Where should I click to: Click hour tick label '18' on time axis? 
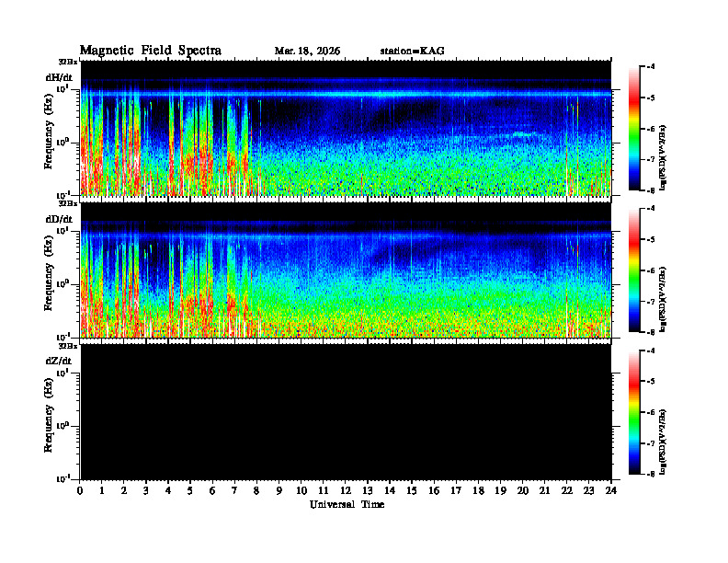[478, 491]
